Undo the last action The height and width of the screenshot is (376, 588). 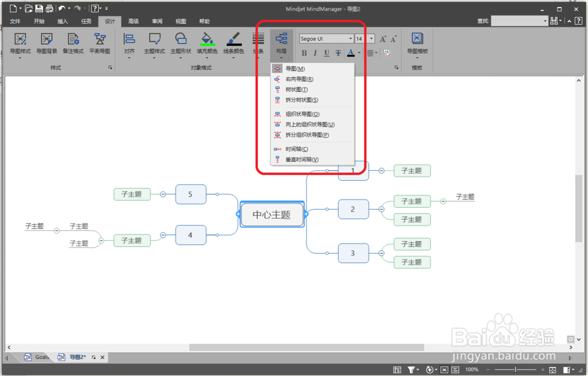point(62,8)
